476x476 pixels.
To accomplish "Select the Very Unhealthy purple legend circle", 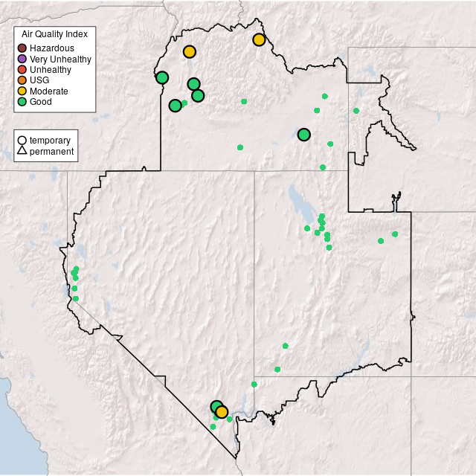I will click(x=22, y=59).
